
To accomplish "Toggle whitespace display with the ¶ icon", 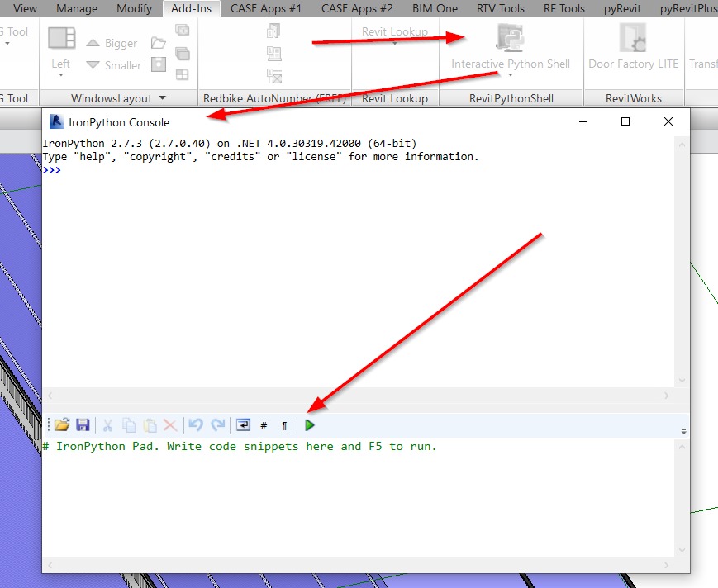I will click(284, 426).
